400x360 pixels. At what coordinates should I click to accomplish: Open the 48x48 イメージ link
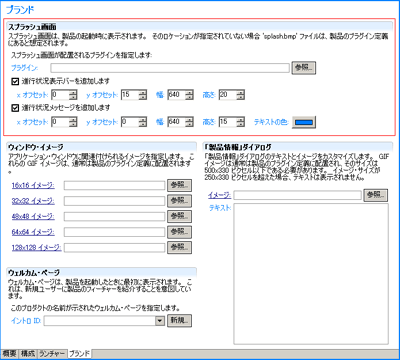(33, 217)
